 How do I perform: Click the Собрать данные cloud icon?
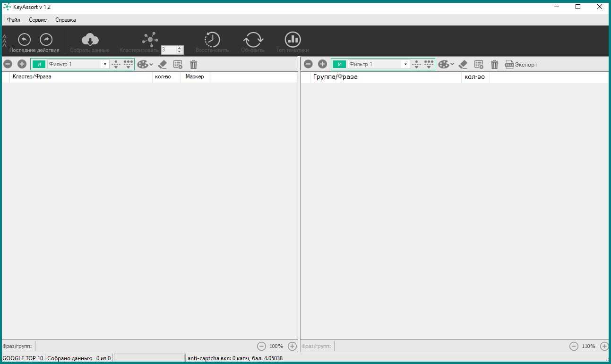point(90,40)
